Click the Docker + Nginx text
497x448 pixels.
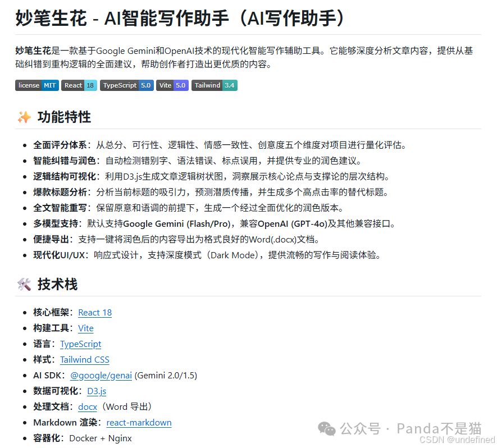101,438
